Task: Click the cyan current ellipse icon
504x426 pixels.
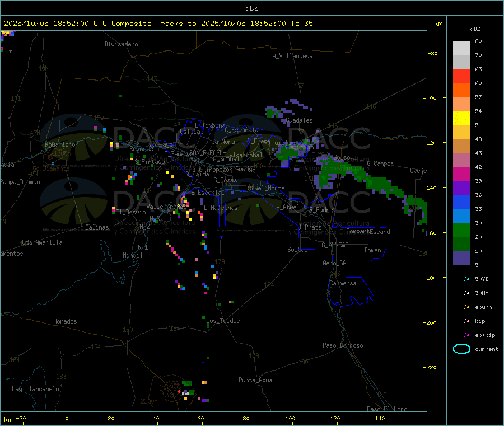Action: click(461, 349)
